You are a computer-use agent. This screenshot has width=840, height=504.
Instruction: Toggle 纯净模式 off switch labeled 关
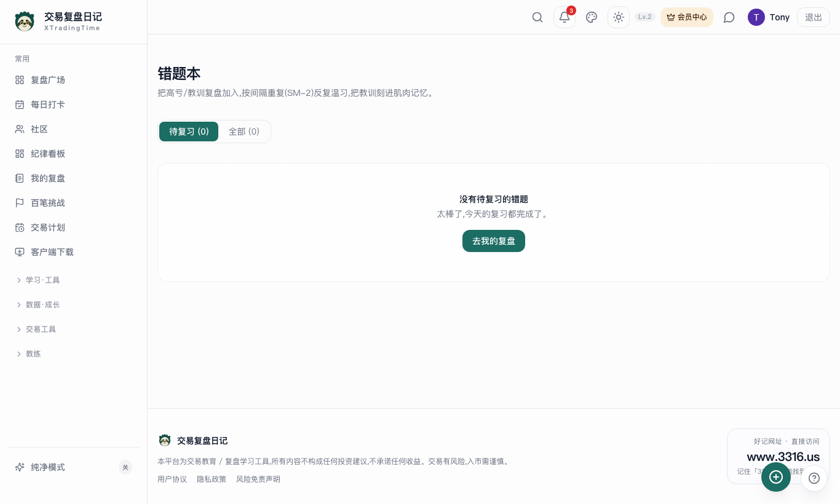[x=125, y=467]
